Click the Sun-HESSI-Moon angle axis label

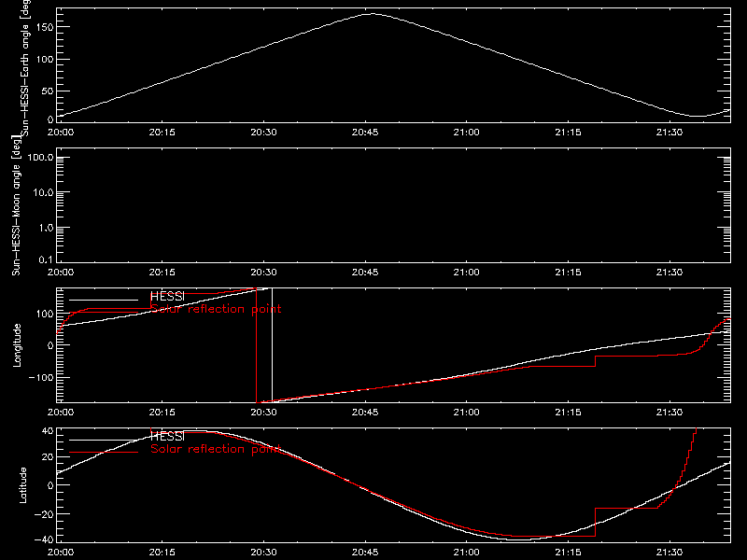[16, 205]
